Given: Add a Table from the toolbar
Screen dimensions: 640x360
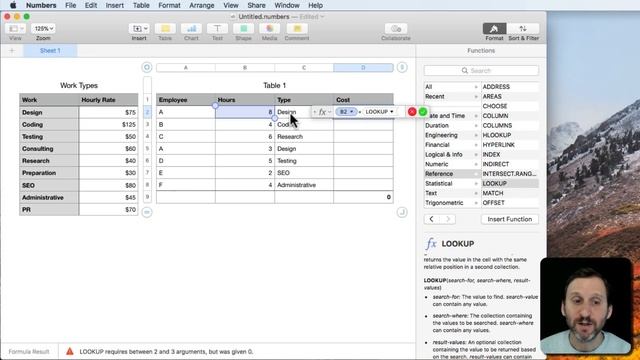Looking at the screenshot, I should pos(165,29).
